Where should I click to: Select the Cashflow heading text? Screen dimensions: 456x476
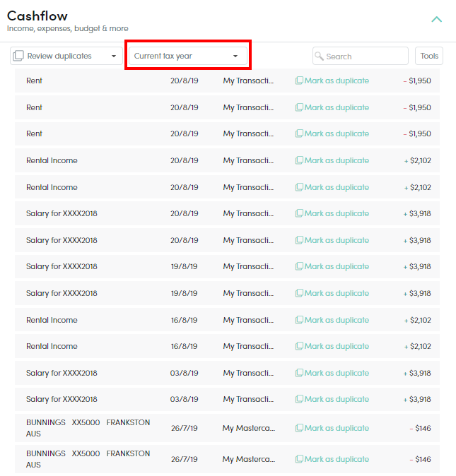coord(37,16)
